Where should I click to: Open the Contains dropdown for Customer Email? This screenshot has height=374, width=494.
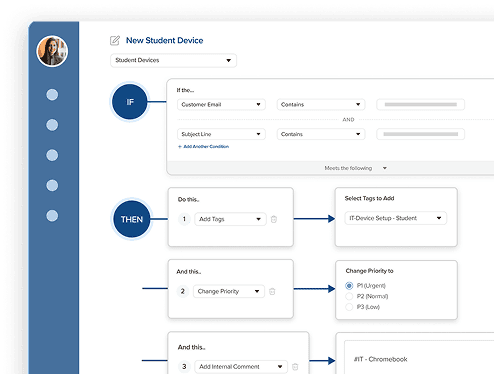(x=321, y=104)
